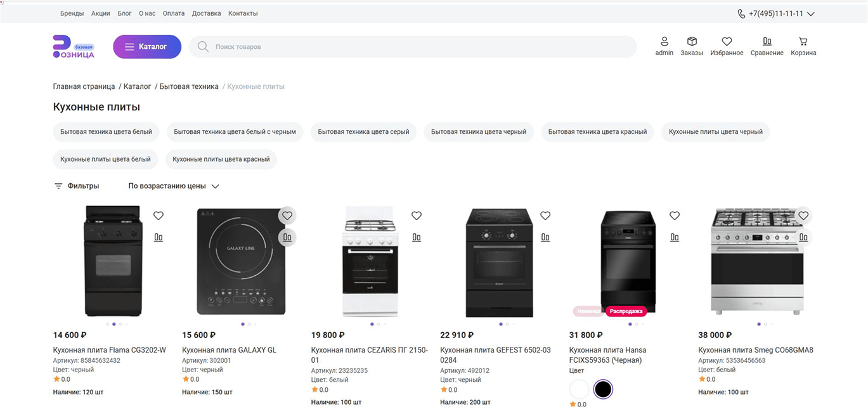Add CEZARIS ПГ 2150-01 to comparison
The width and height of the screenshot is (868, 409).
coord(417,237)
